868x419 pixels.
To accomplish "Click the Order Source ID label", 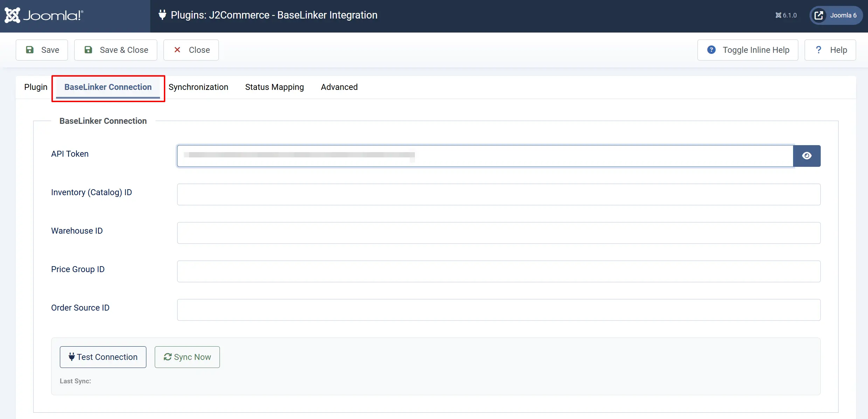I will [x=80, y=308].
